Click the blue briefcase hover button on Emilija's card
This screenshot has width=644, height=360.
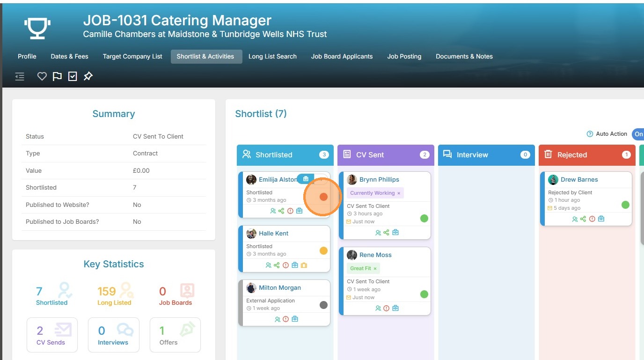click(x=306, y=179)
